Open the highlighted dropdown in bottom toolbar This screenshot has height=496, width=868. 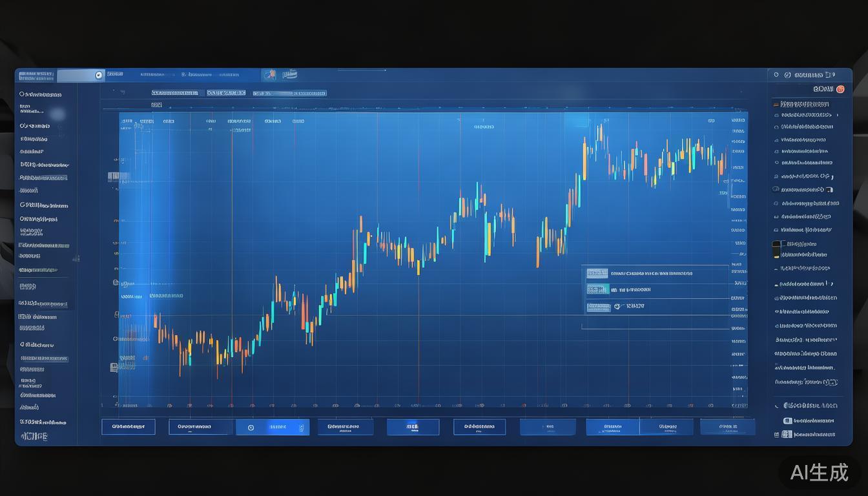[x=272, y=427]
